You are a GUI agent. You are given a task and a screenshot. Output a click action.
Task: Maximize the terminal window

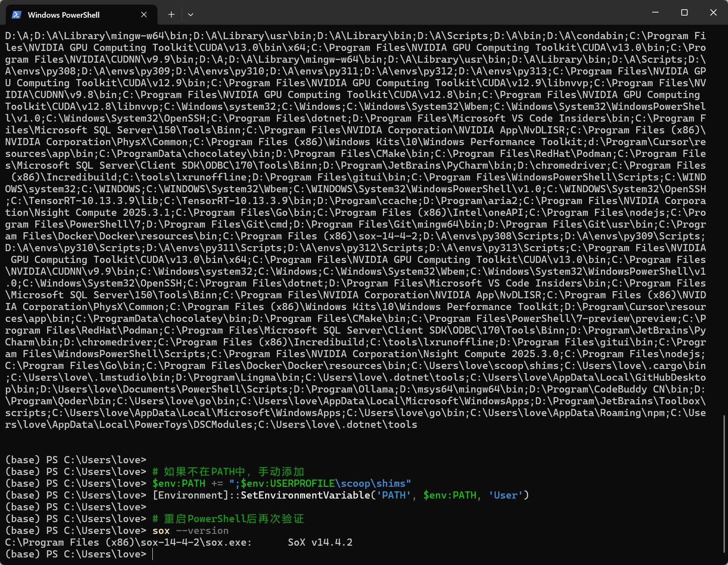click(684, 13)
